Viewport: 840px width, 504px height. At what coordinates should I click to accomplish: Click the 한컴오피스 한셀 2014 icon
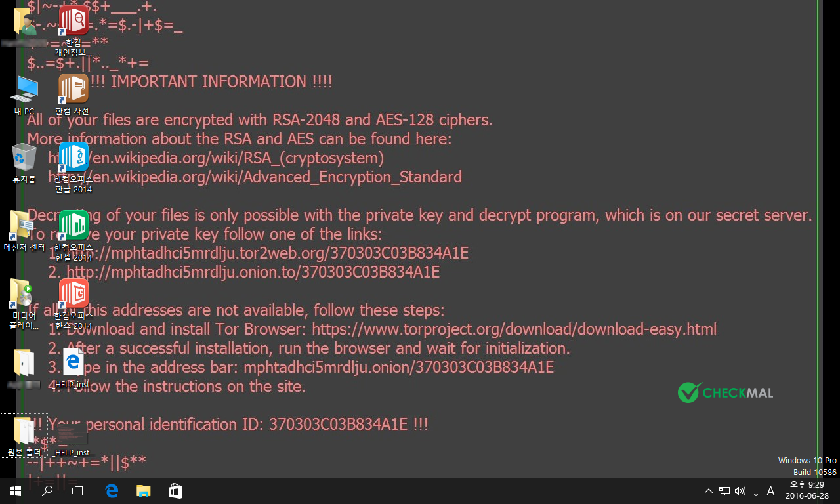pos(73,226)
